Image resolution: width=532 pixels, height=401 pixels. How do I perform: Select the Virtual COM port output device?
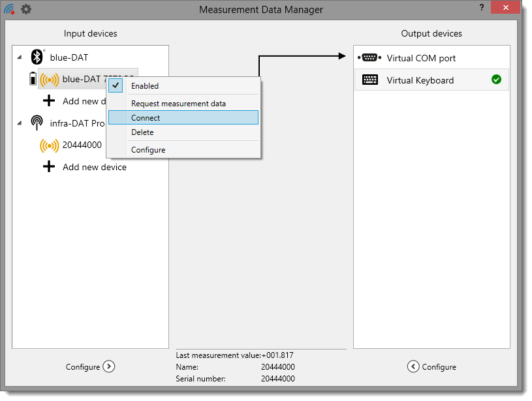(x=421, y=58)
